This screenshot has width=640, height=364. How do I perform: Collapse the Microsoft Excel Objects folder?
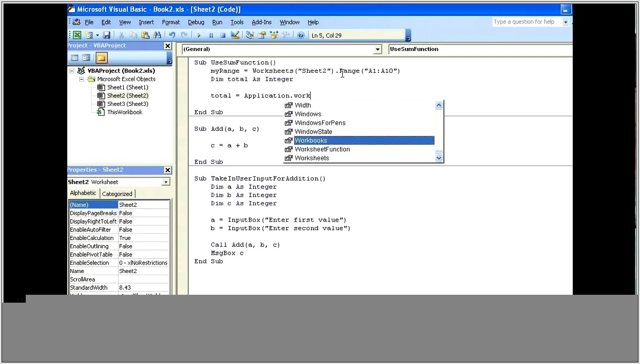pos(82,79)
